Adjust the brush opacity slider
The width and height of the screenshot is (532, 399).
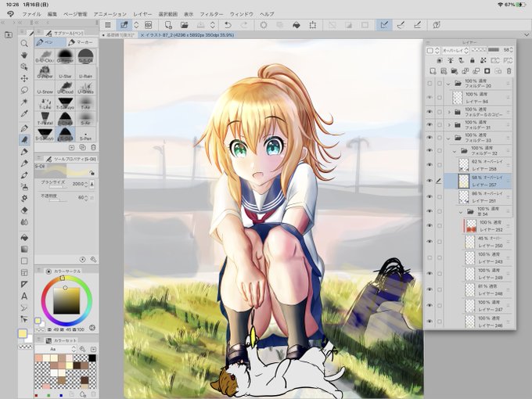(x=56, y=200)
